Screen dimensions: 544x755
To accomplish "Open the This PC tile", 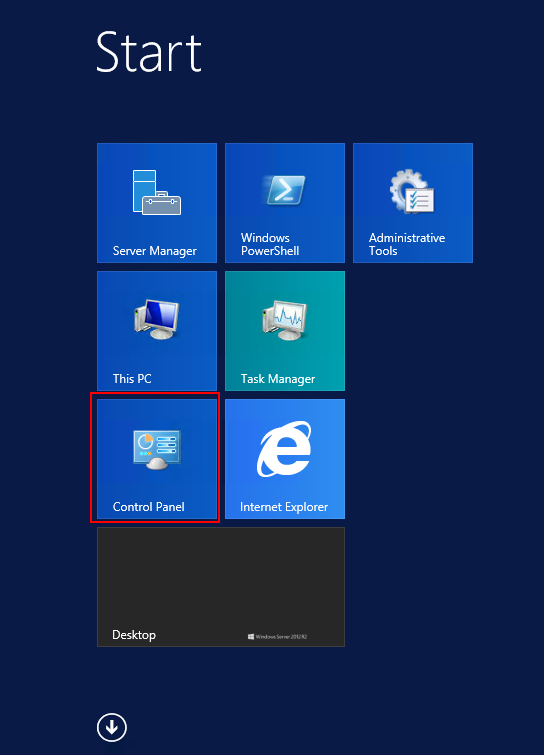I will pyautogui.click(x=157, y=331).
